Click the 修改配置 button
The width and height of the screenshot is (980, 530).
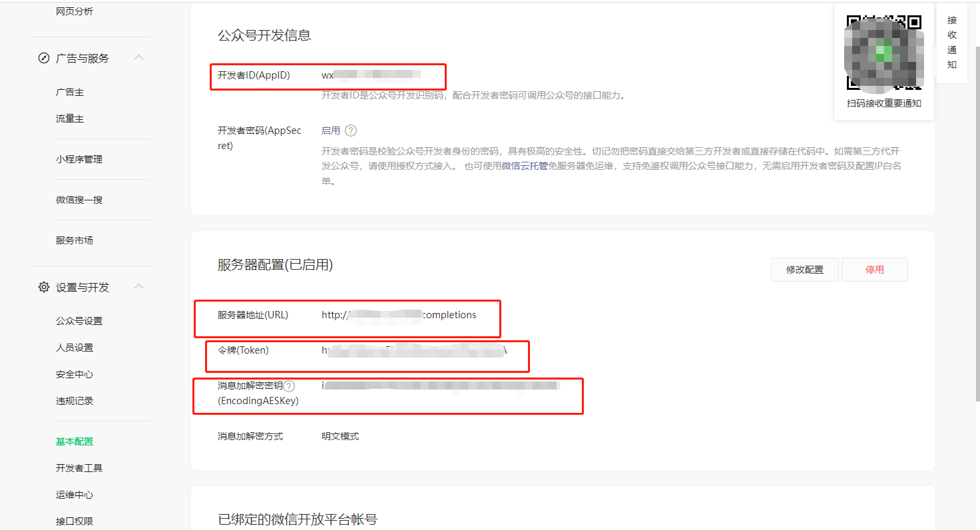[x=804, y=270]
